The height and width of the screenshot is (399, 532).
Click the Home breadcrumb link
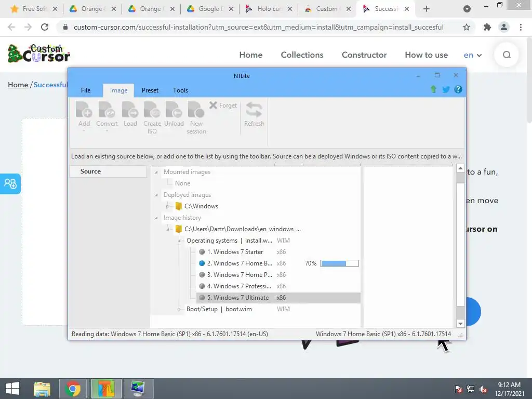[x=18, y=85]
